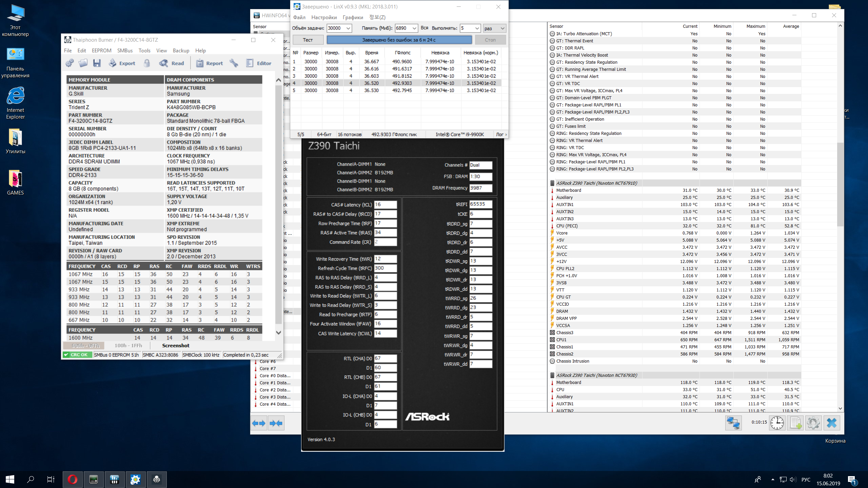Expand the Выполнять run count dropdown
This screenshot has width=868, height=488.
click(x=477, y=28)
